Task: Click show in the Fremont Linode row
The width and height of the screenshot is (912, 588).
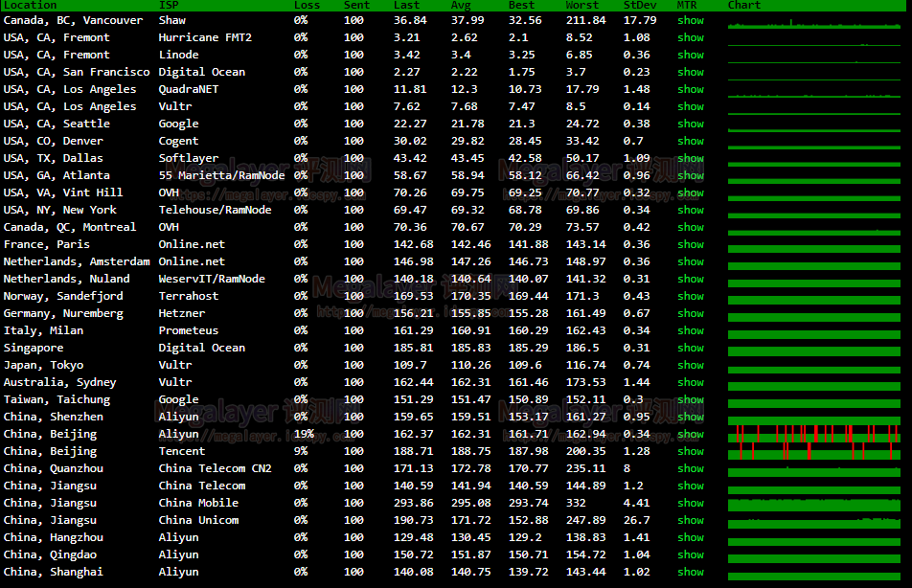Action: pos(691,55)
